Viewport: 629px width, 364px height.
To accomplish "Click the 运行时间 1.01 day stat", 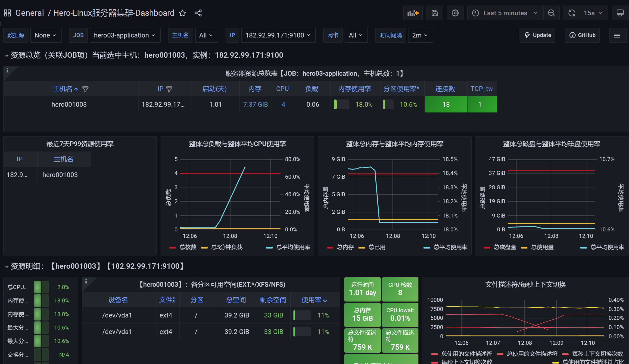I will tap(362, 289).
